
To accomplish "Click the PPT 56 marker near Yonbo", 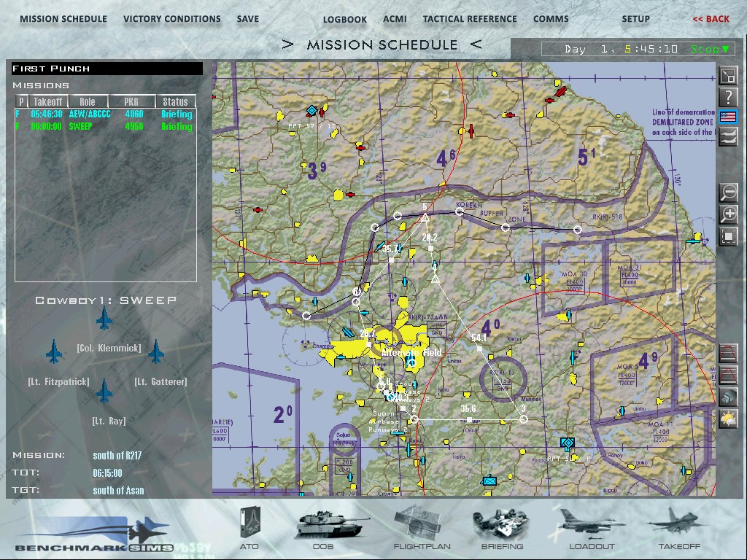I will (567, 444).
